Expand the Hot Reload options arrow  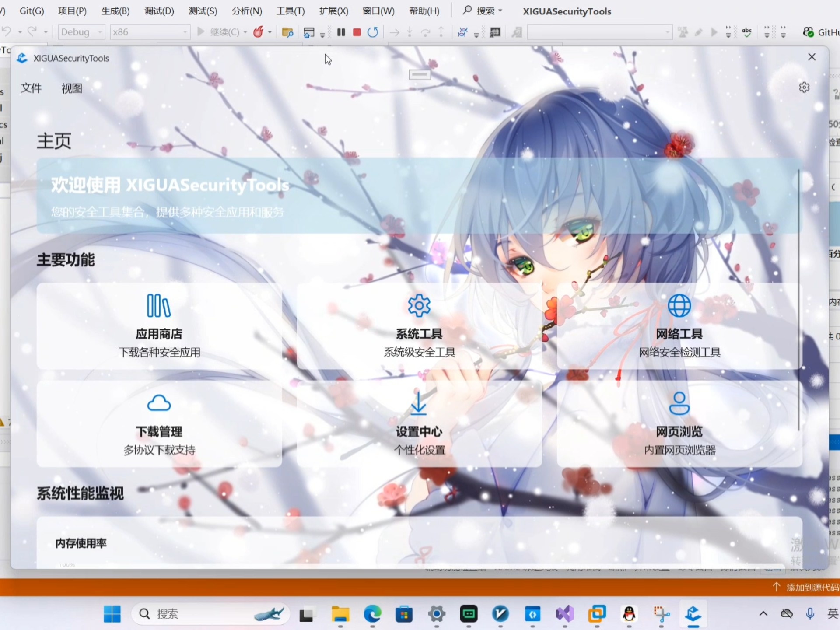(270, 32)
